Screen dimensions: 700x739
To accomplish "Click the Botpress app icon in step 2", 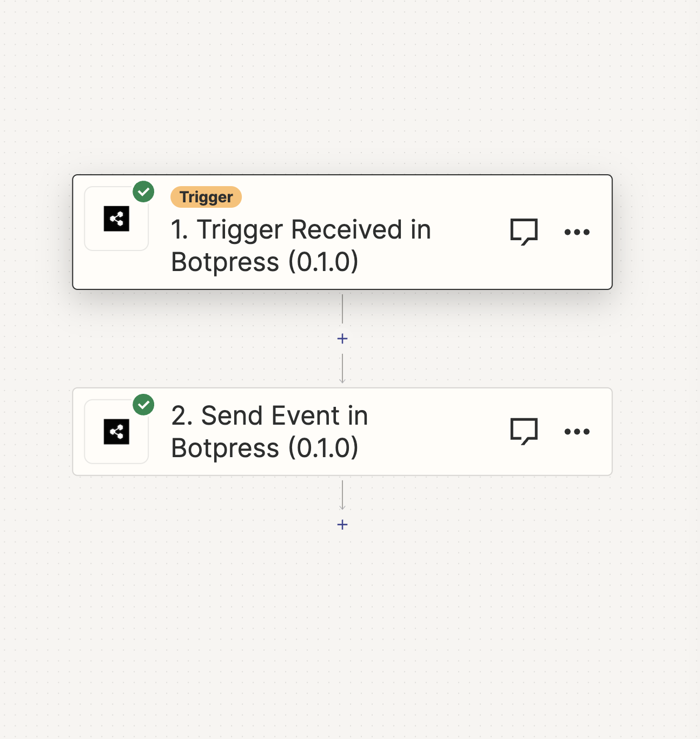I will pos(116,432).
